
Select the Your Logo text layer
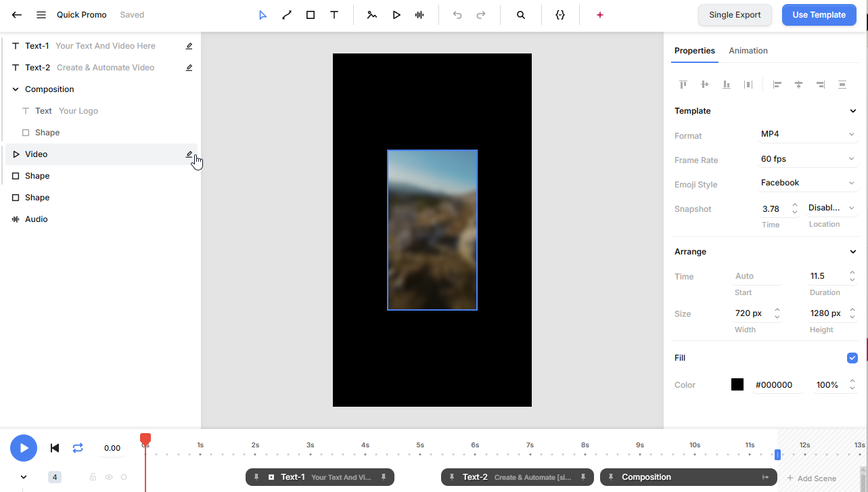coord(101,111)
